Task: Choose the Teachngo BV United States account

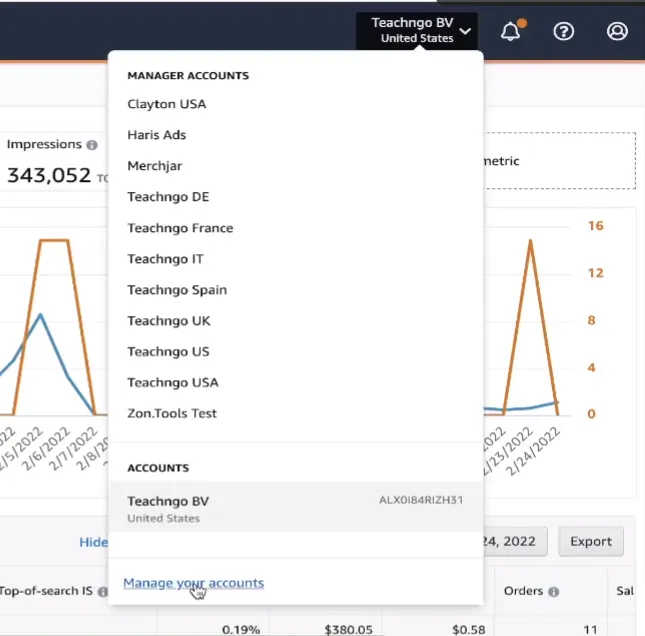Action: tap(295, 508)
